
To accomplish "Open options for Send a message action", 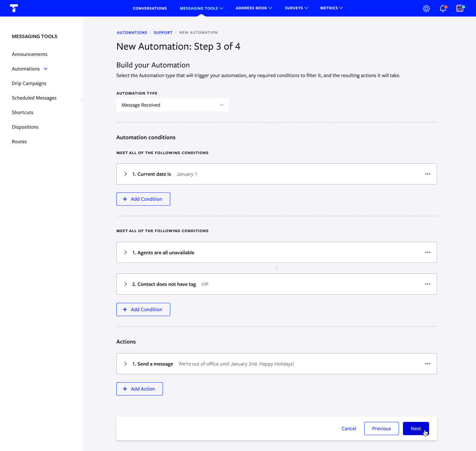I will 428,364.
